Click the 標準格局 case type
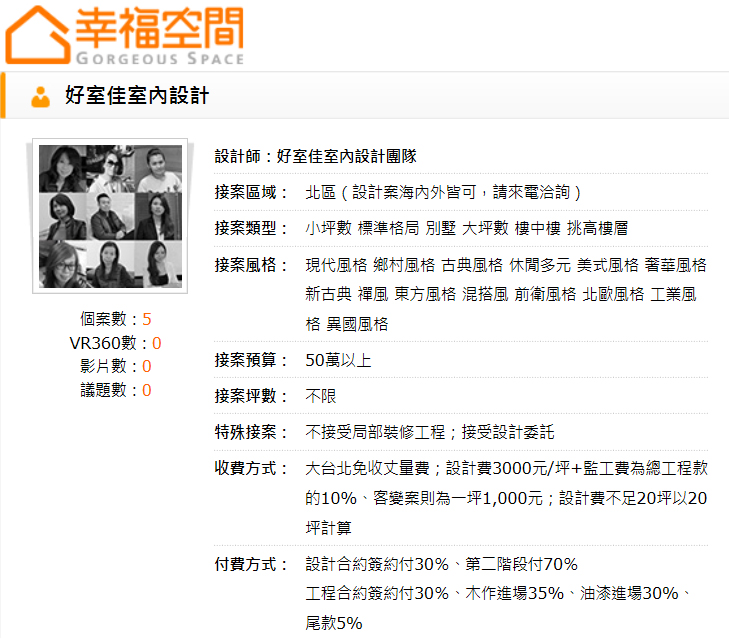The height and width of the screenshot is (643, 729). [389, 228]
